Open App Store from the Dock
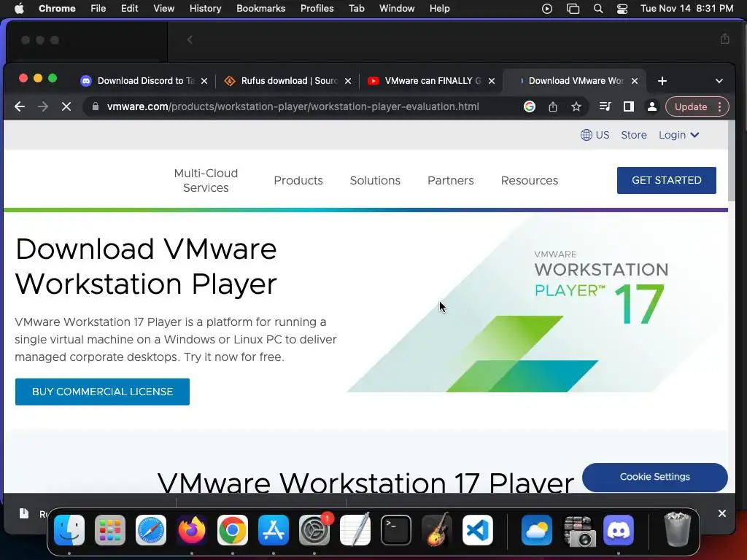 [274, 530]
